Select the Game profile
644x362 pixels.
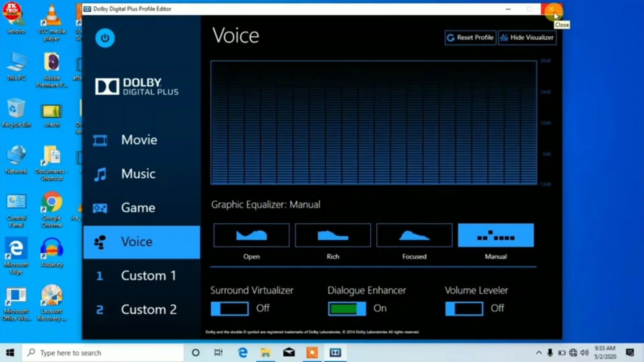coord(138,208)
